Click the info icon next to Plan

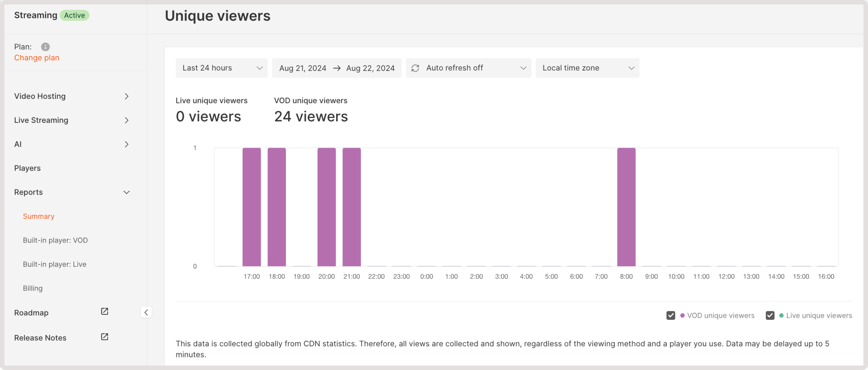[x=45, y=47]
